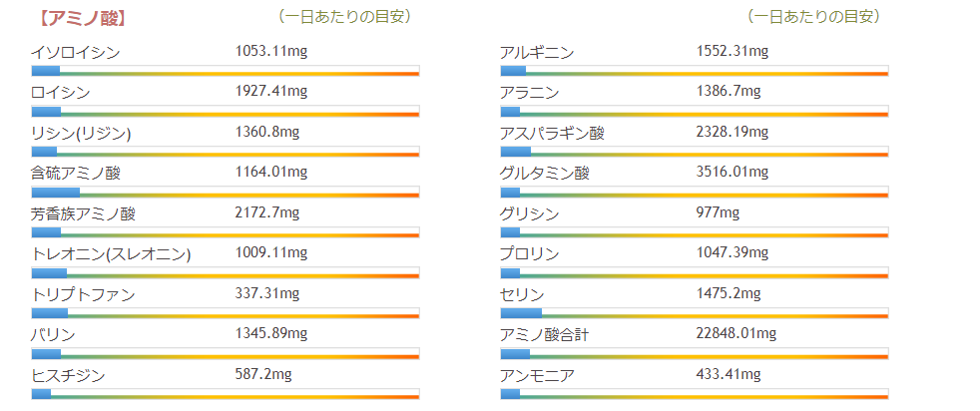Click the 芳香族アミノ酸 label
The width and height of the screenshot is (980, 411).
(83, 213)
